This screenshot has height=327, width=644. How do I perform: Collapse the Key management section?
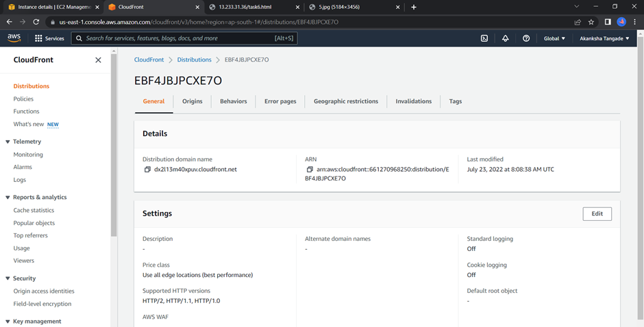tap(8, 322)
